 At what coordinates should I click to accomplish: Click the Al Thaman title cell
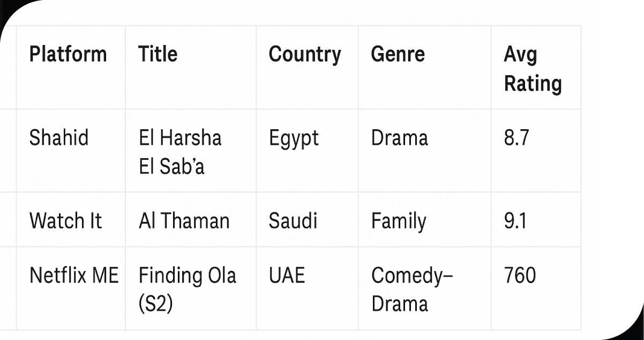click(x=184, y=221)
